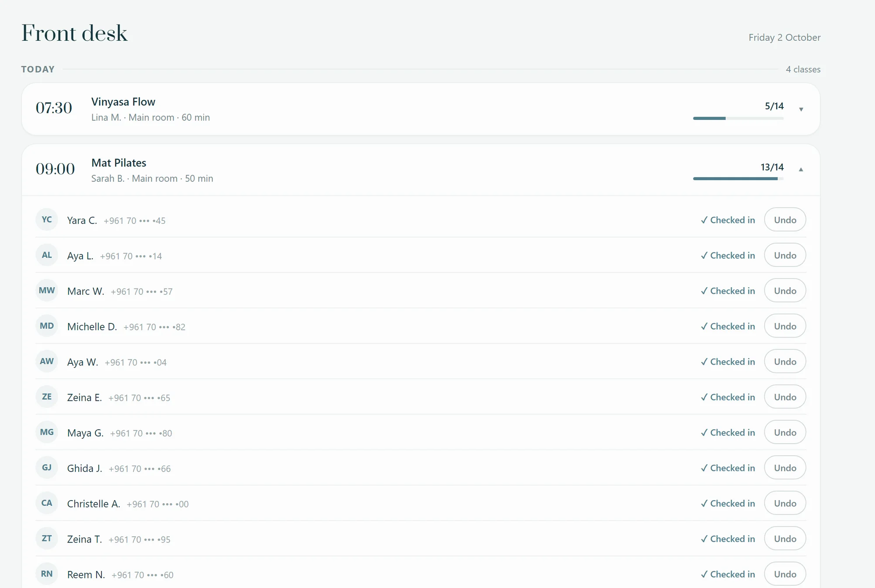This screenshot has width=875, height=588.
Task: Click the Vinyasa Flow capacity progress bar
Action: [738, 118]
